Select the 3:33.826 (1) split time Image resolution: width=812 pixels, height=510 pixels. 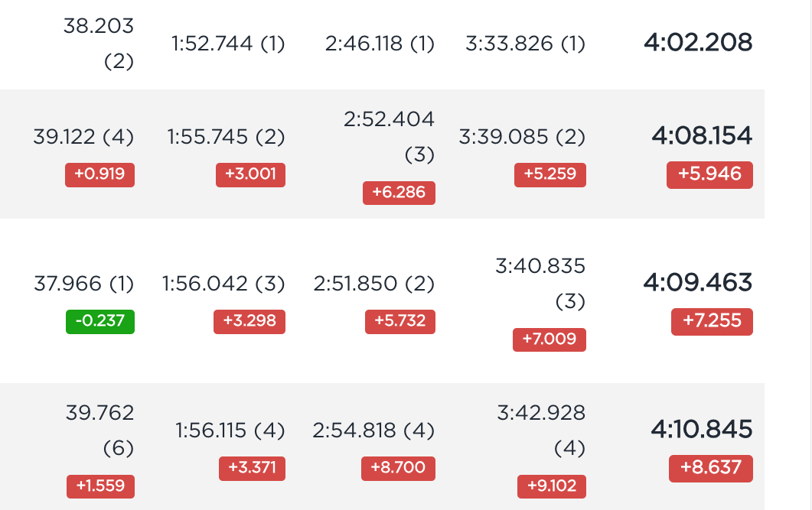point(525,44)
